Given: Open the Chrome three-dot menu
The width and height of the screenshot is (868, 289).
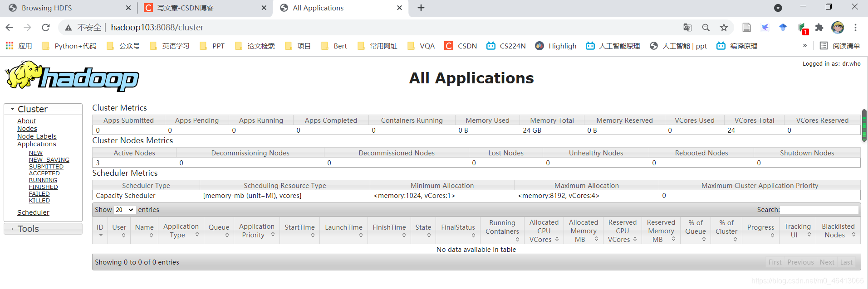Looking at the screenshot, I should click(x=855, y=28).
